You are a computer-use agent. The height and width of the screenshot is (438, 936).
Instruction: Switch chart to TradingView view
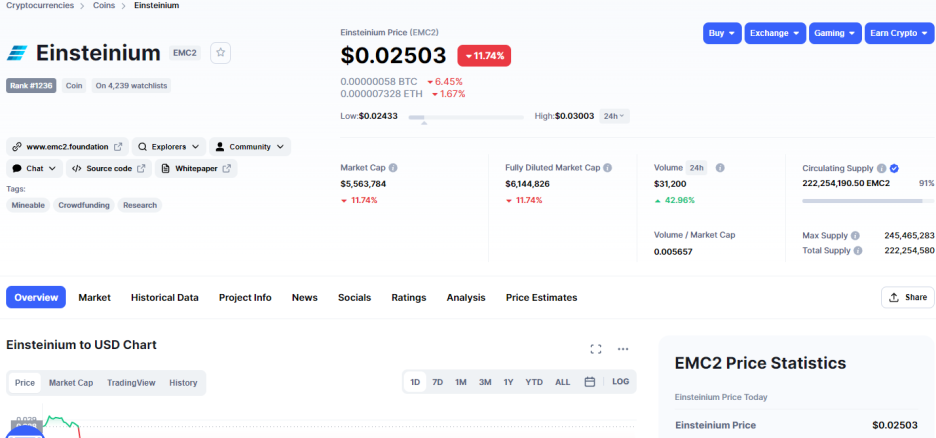(131, 383)
